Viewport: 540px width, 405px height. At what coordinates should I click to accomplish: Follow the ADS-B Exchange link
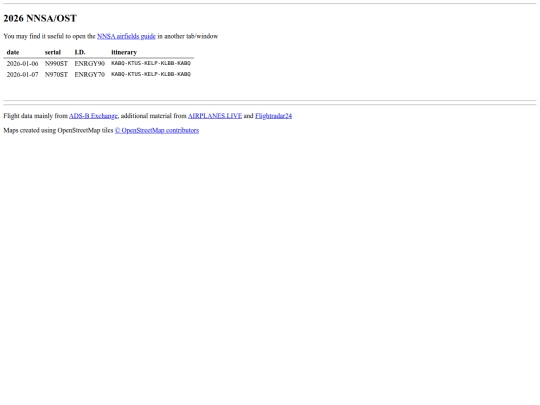click(93, 116)
